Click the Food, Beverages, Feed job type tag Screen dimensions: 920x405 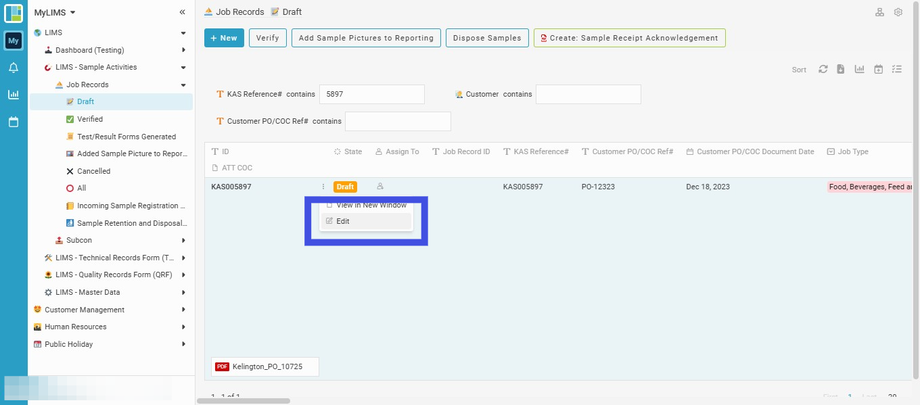point(869,187)
